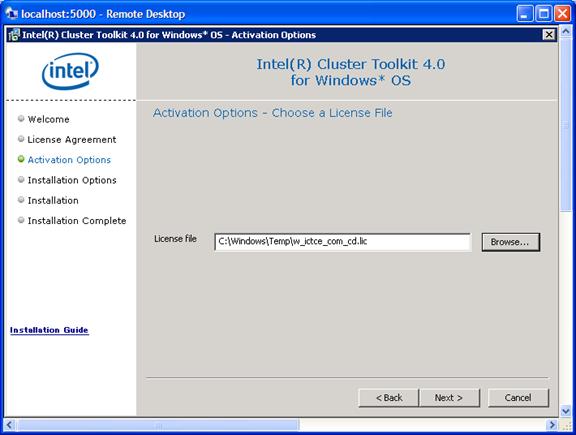Click the vertical scrollbar up arrow
This screenshot has height=435, width=576.
(x=566, y=32)
